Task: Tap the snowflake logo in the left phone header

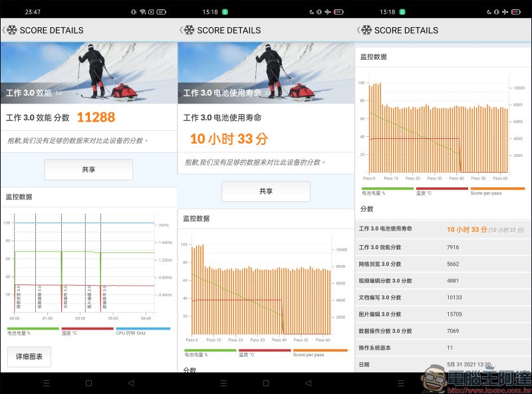Action: [x=12, y=30]
